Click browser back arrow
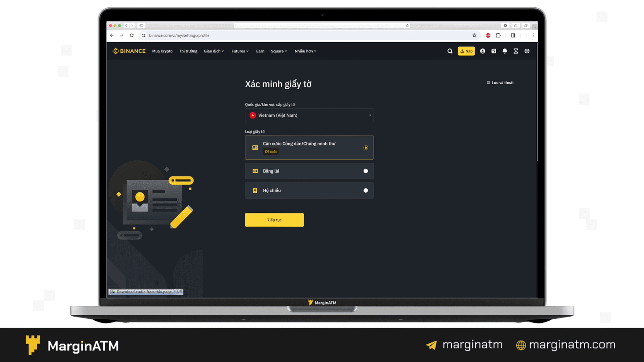 click(112, 35)
